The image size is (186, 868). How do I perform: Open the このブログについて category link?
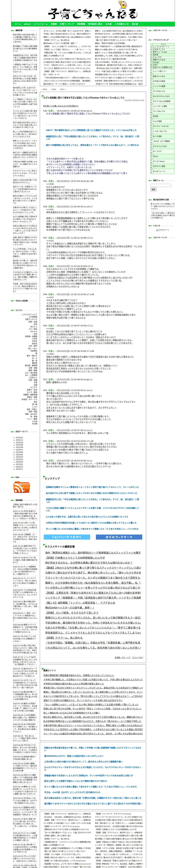click(29, 314)
